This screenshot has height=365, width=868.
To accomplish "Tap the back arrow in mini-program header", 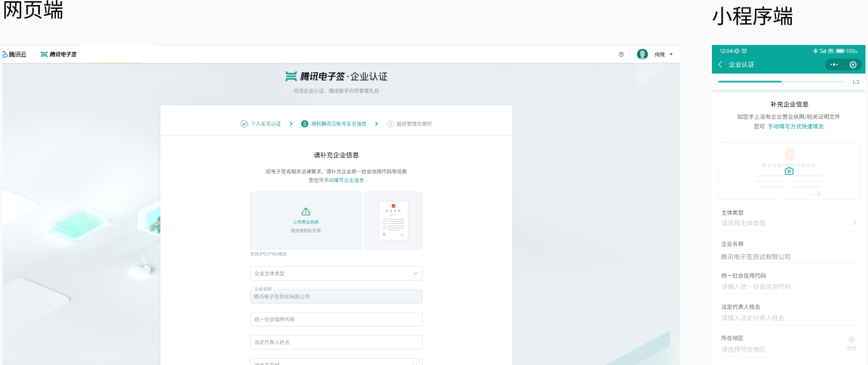I will point(720,65).
